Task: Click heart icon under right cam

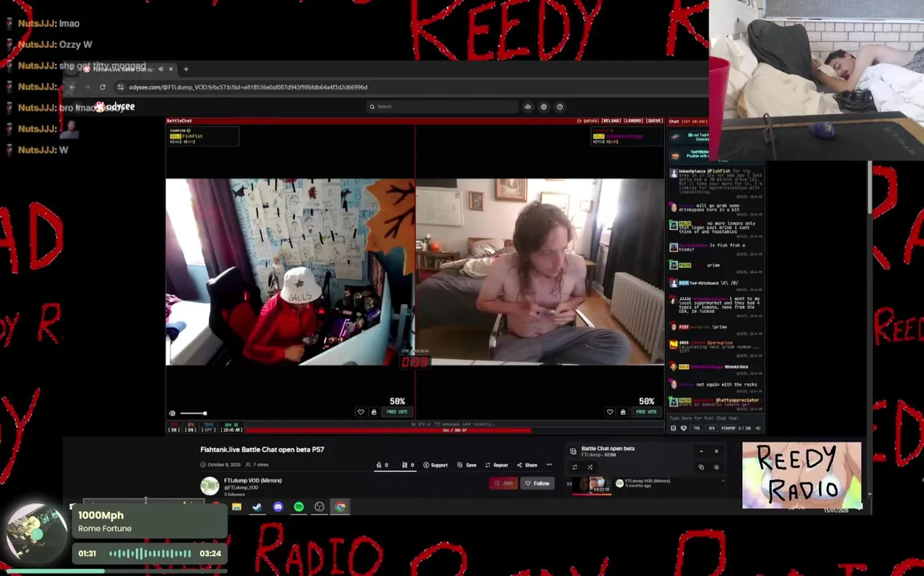Action: (x=610, y=412)
